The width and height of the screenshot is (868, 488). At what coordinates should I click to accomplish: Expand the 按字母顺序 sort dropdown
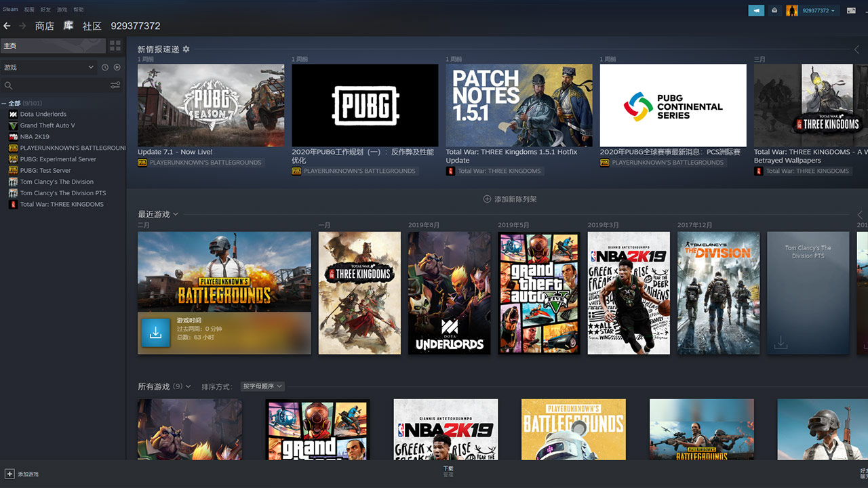262,386
